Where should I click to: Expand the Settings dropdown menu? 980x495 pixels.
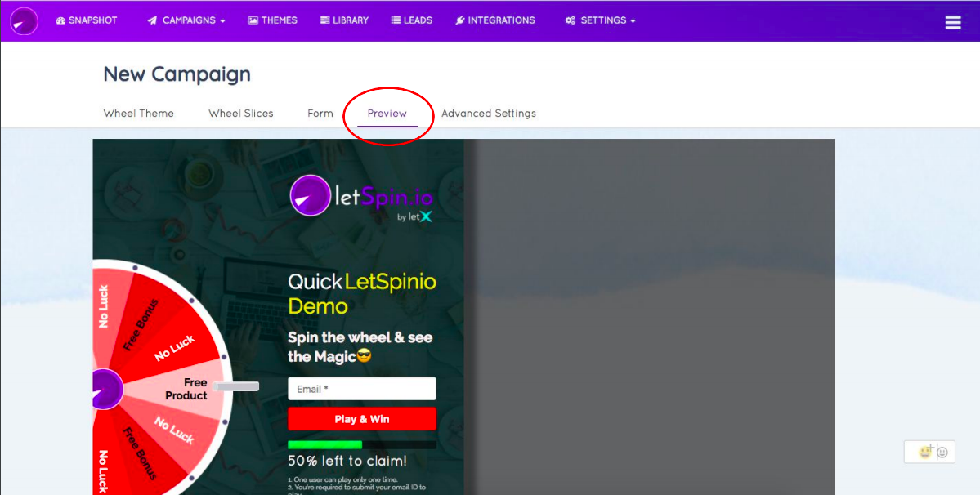point(601,20)
